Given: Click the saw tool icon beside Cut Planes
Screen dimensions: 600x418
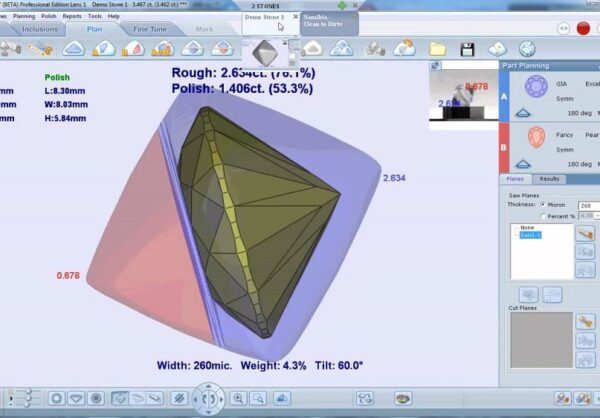Looking at the screenshot, I should tap(586, 322).
